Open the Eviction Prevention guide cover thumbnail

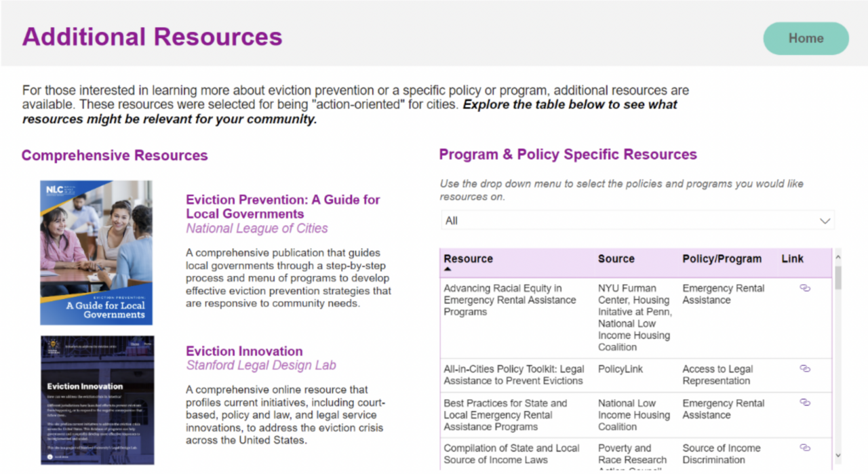tap(96, 252)
